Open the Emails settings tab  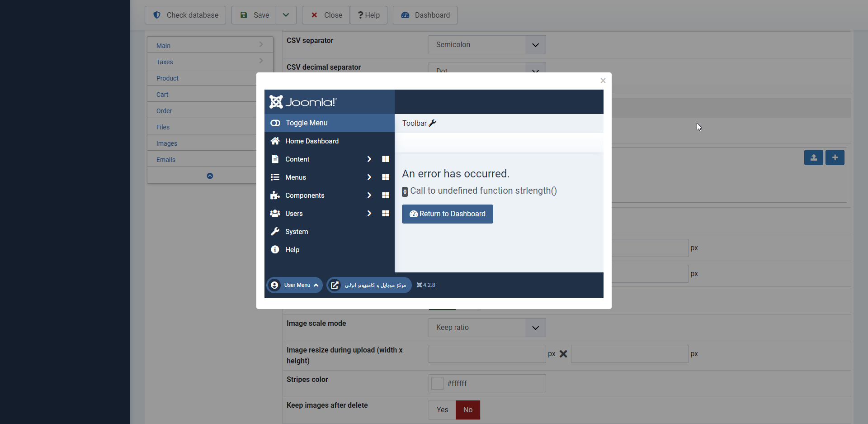pos(202,159)
